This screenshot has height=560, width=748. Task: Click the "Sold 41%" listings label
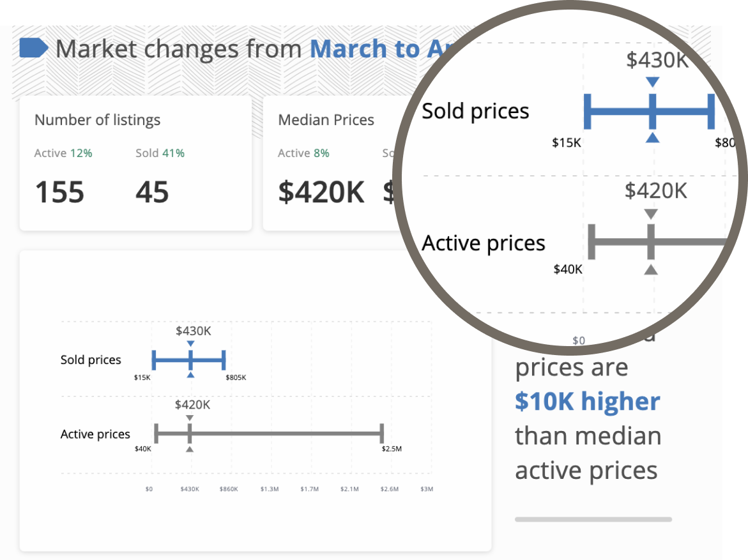[160, 153]
